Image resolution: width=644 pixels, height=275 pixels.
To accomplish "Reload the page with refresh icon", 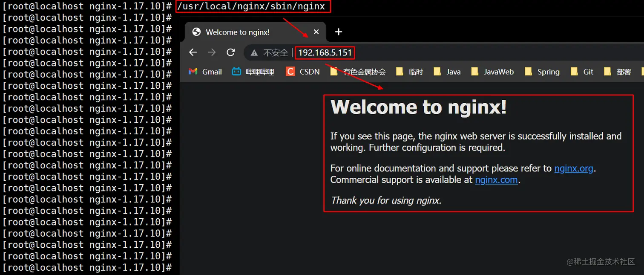I will pos(230,52).
